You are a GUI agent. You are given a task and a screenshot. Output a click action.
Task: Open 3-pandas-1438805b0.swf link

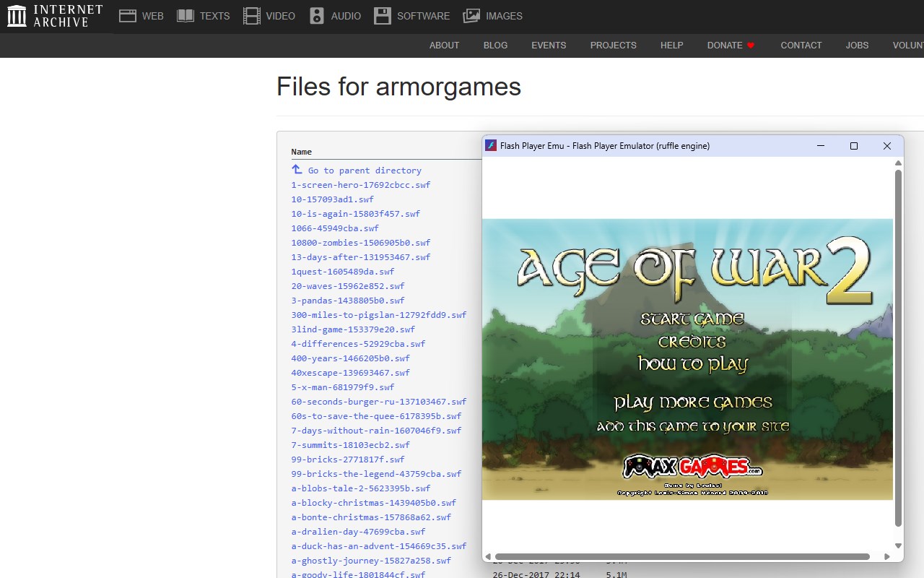(x=348, y=301)
